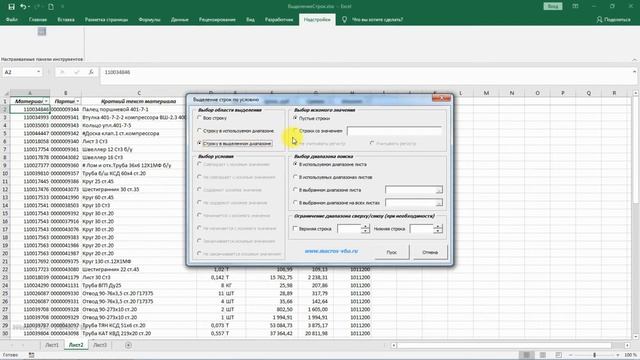640x360 pixels.
Task: Increase the top row spinner value
Action: pos(365,227)
